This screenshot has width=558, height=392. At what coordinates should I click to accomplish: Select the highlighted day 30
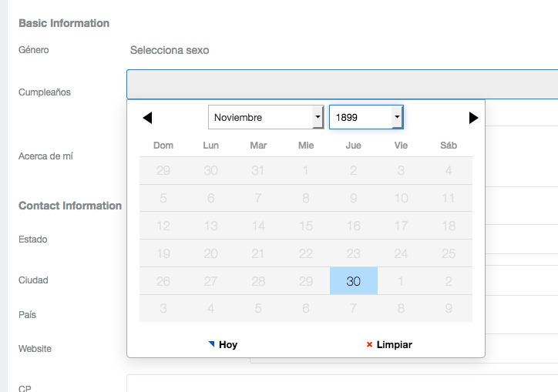pyautogui.click(x=354, y=281)
